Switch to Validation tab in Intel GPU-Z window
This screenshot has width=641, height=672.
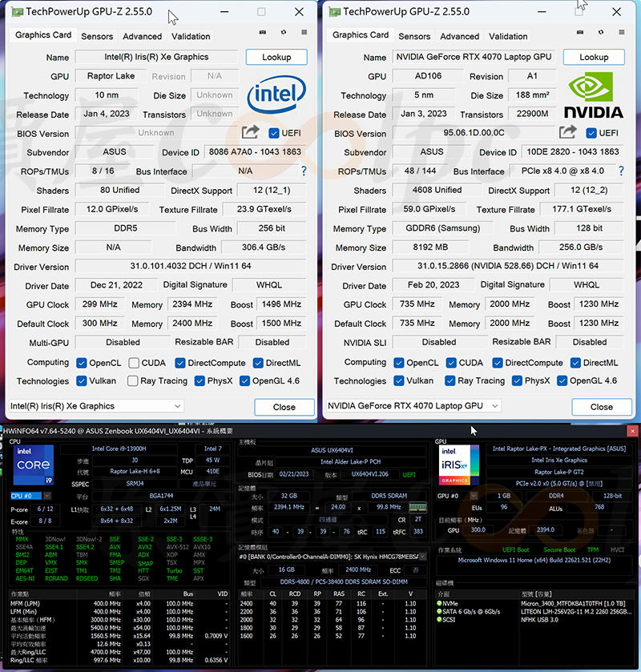point(191,36)
